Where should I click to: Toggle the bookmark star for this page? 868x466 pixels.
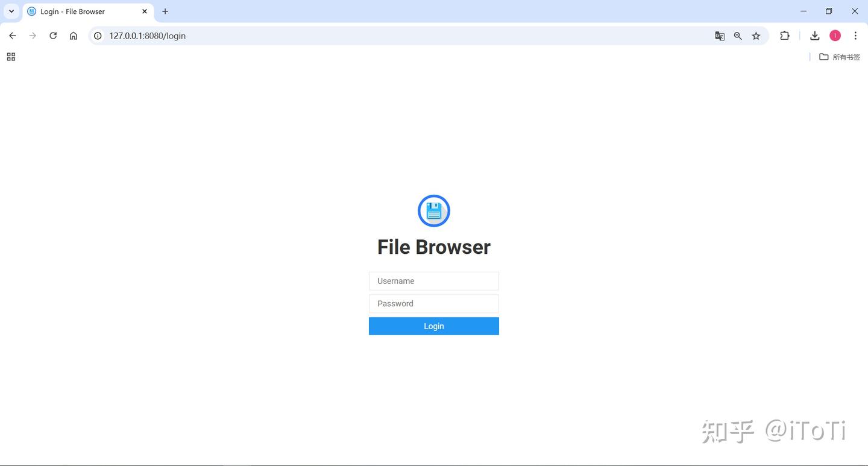click(756, 36)
